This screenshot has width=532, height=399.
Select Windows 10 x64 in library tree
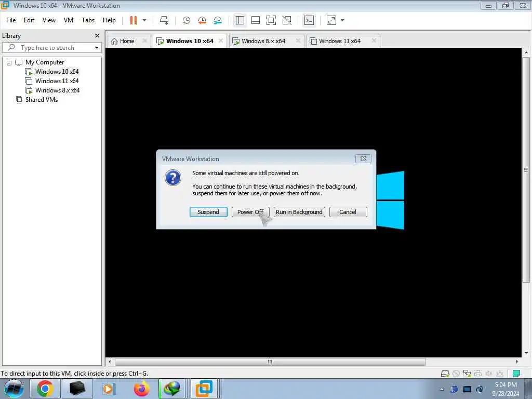coord(57,72)
